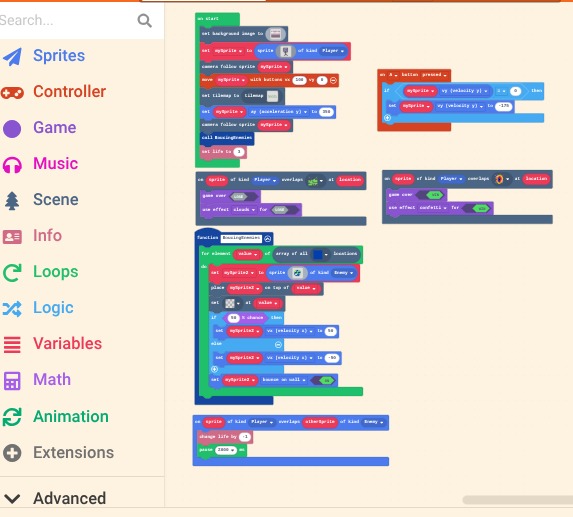Viewport: 573px width, 517px height.
Task: Click the Info ID-card icon
Action: click(12, 237)
